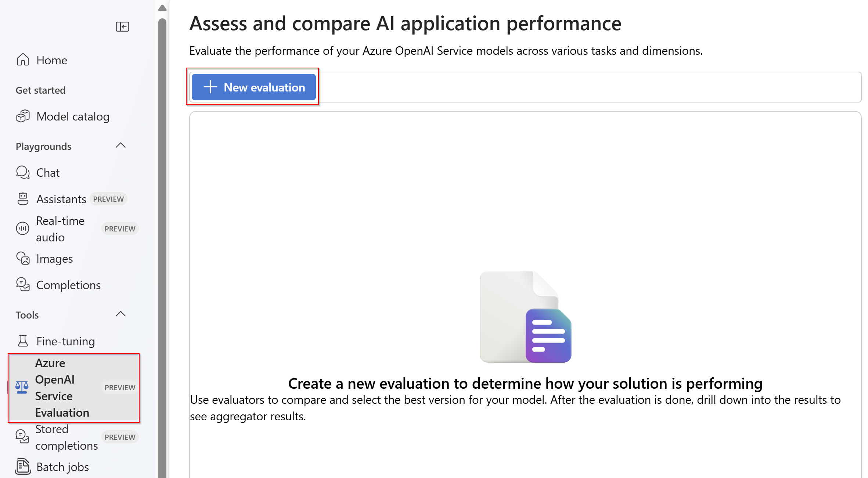Click the Completions icon
The image size is (868, 478).
[23, 285]
